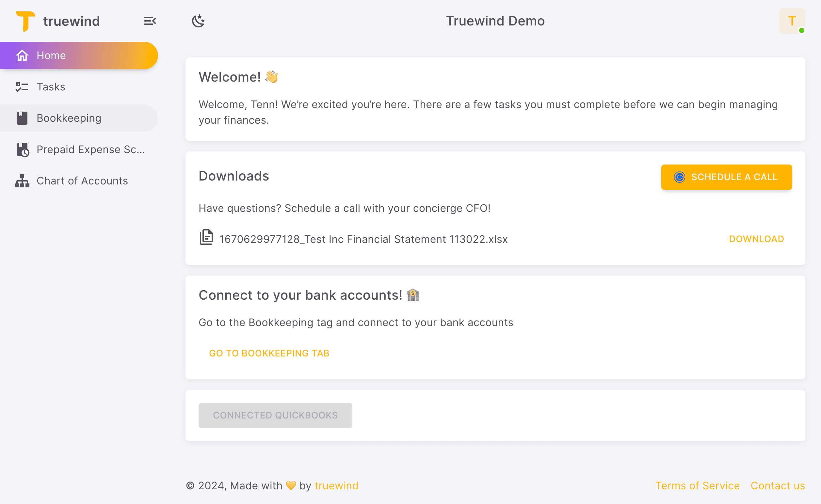Switch to the Bookkeeping section
Image resolution: width=821 pixels, height=504 pixels.
pyautogui.click(x=69, y=118)
